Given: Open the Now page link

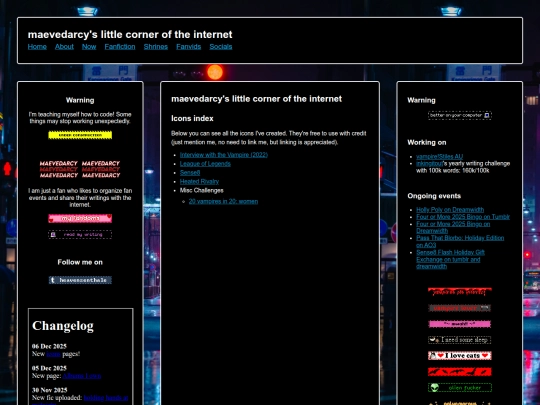Looking at the screenshot, I should tap(89, 46).
